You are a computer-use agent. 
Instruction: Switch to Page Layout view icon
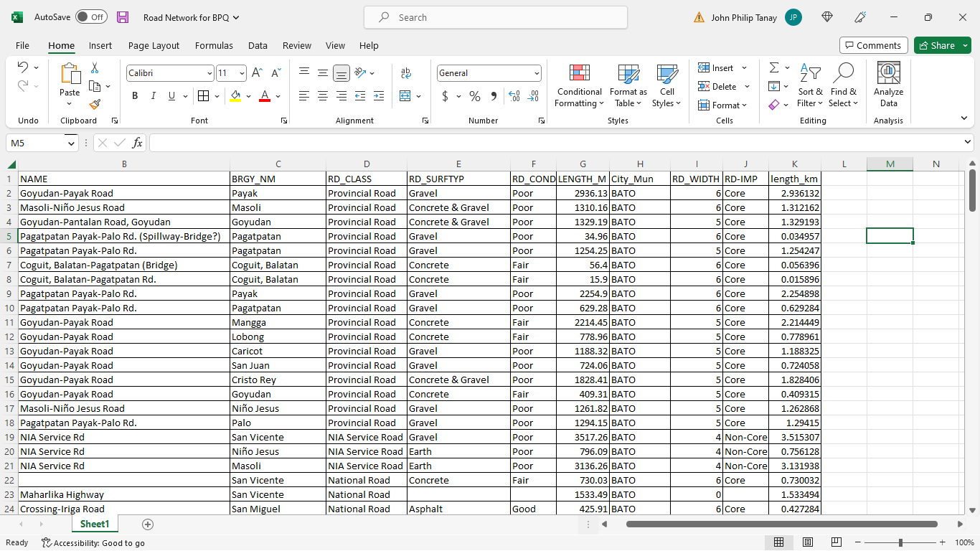(x=808, y=542)
